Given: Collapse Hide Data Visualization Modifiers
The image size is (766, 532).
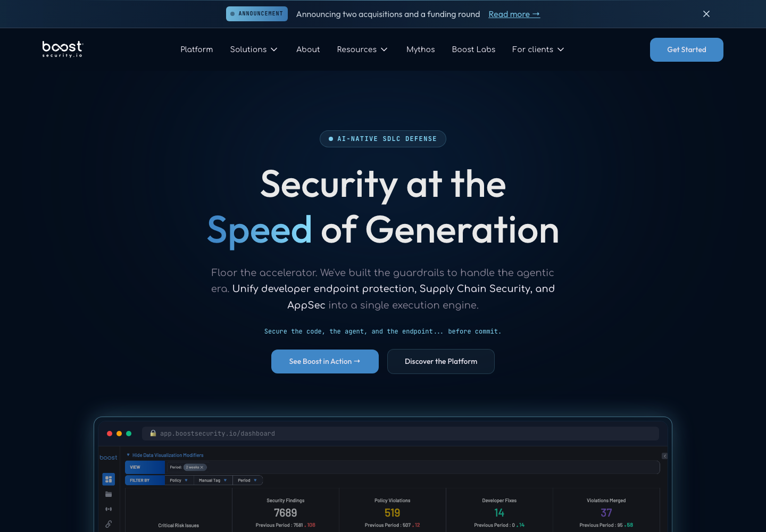Looking at the screenshot, I should coord(165,455).
